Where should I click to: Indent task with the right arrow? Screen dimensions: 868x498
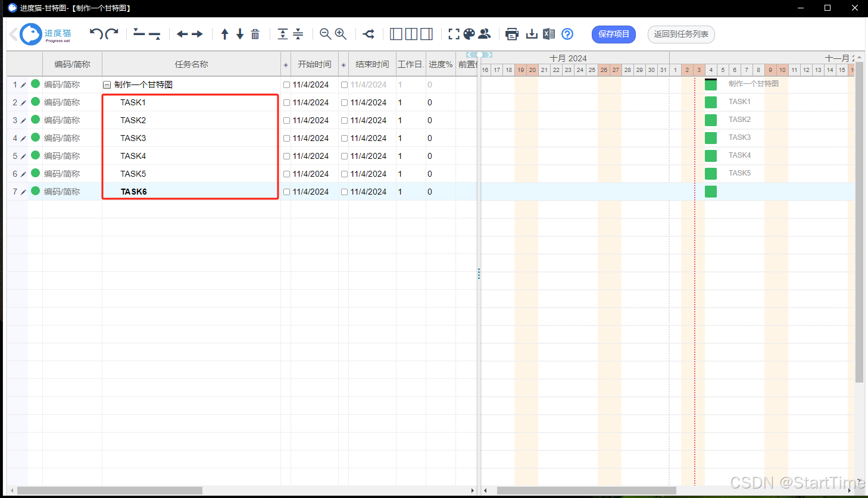pos(197,34)
